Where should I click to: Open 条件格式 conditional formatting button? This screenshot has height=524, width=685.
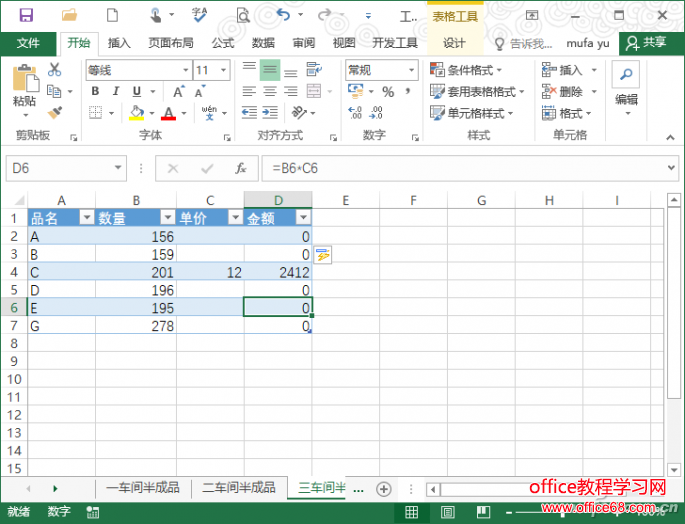click(466, 70)
